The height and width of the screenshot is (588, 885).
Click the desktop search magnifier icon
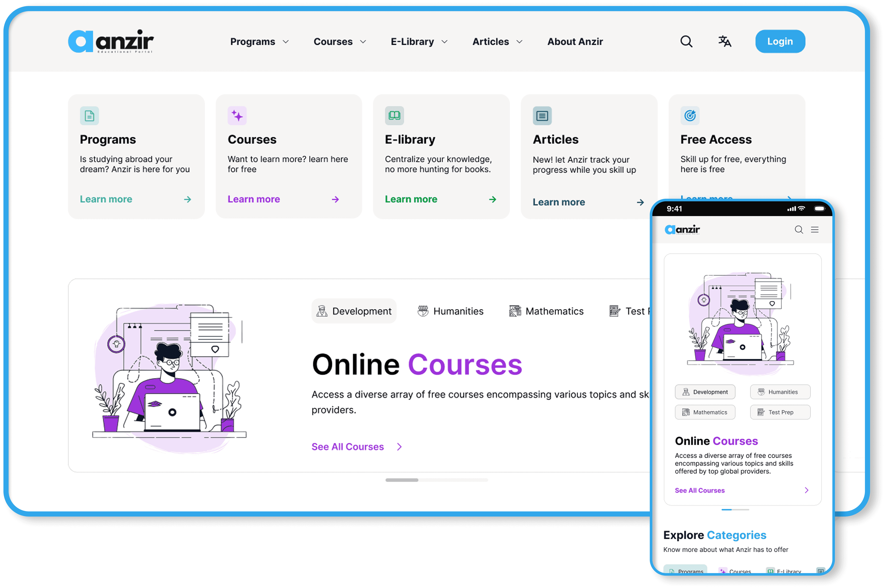[x=686, y=41]
